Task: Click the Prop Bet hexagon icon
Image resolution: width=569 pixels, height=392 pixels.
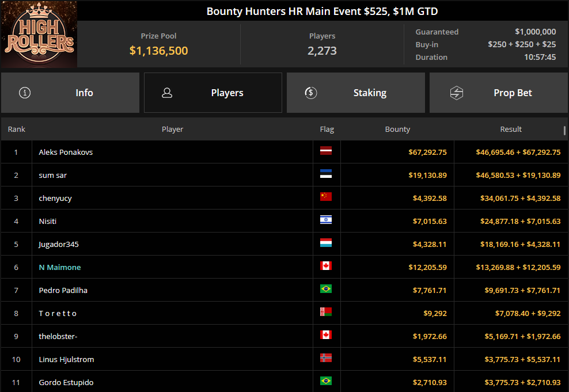Action: click(x=456, y=92)
